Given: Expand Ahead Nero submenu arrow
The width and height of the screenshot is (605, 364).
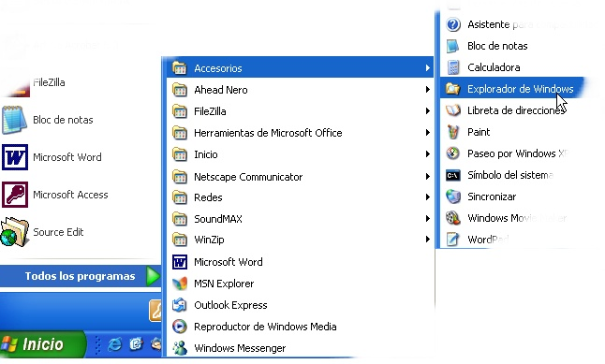Looking at the screenshot, I should click(x=427, y=90).
